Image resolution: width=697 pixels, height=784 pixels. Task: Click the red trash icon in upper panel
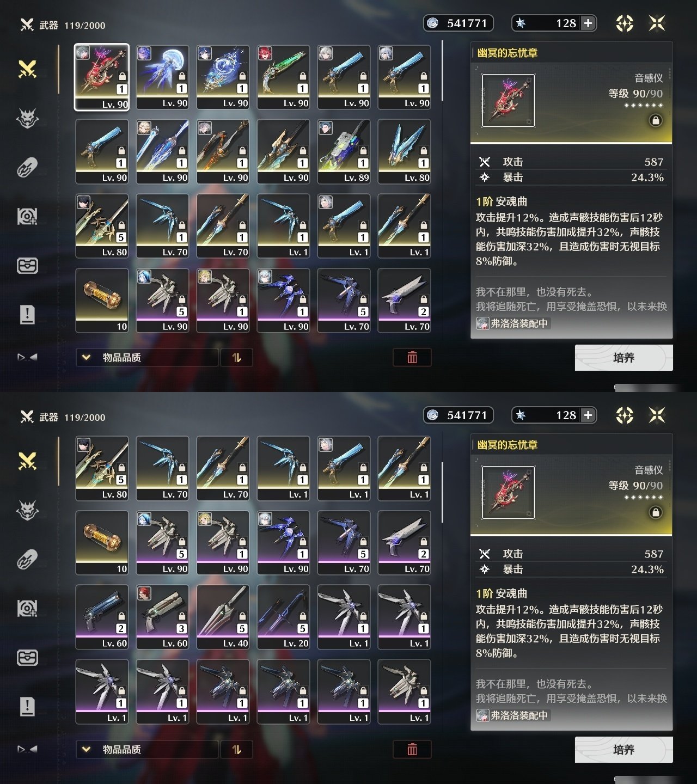tap(412, 358)
